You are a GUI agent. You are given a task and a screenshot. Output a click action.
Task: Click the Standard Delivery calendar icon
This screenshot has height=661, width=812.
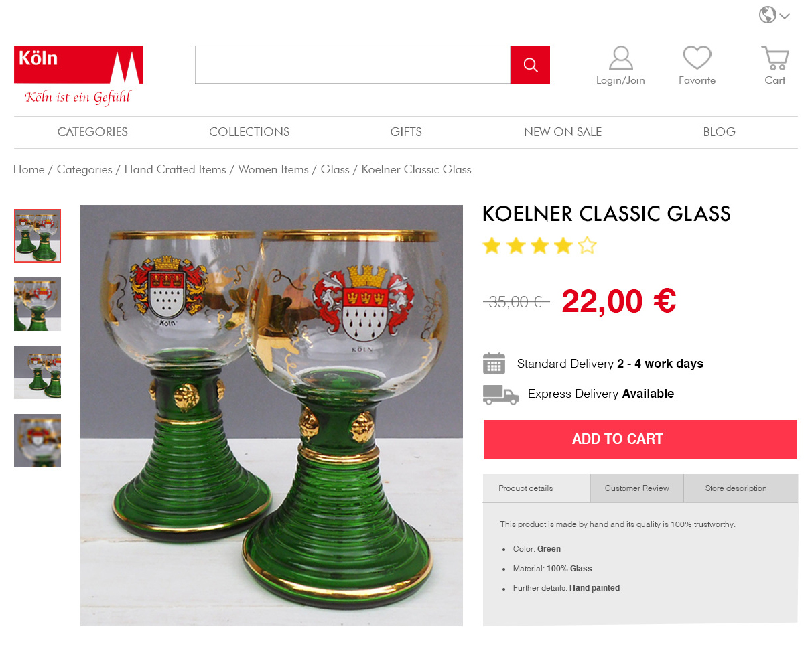point(494,364)
